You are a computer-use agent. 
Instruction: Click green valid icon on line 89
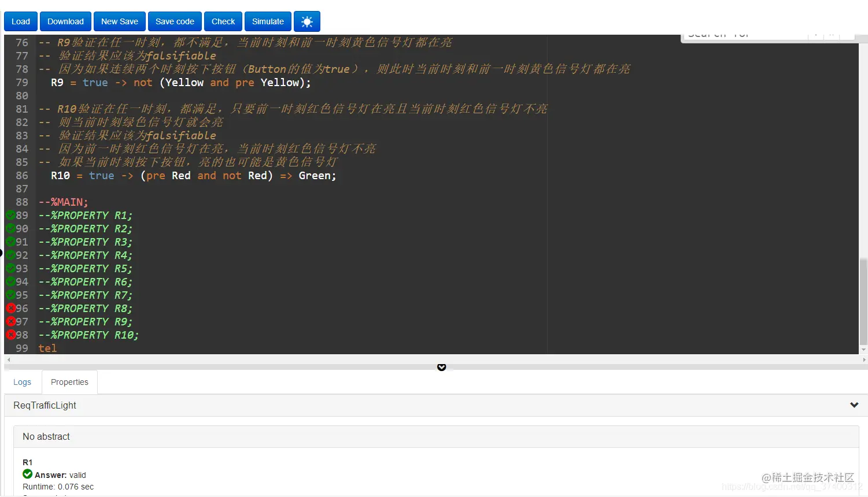[x=10, y=215]
